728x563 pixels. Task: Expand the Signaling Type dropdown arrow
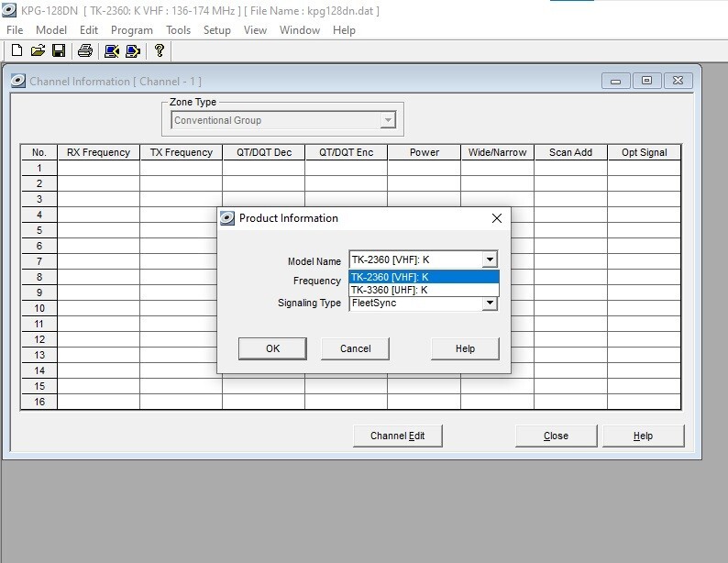(490, 303)
